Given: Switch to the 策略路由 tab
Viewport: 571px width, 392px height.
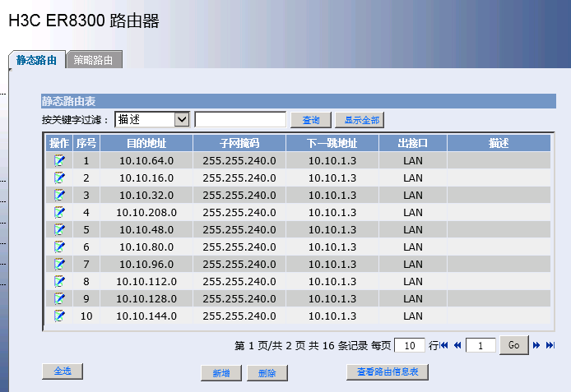Looking at the screenshot, I should [94, 60].
